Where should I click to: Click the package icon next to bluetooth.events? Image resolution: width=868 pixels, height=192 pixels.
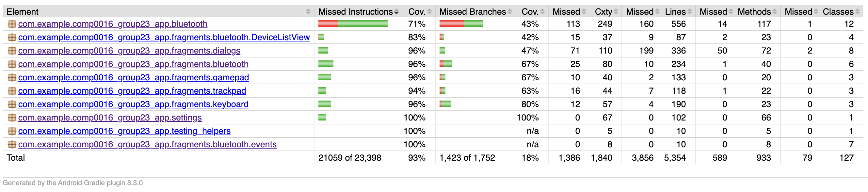pos(12,145)
